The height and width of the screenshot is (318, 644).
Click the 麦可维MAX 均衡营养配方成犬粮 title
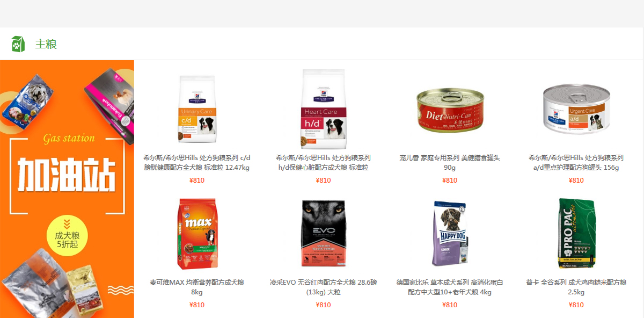(x=197, y=287)
